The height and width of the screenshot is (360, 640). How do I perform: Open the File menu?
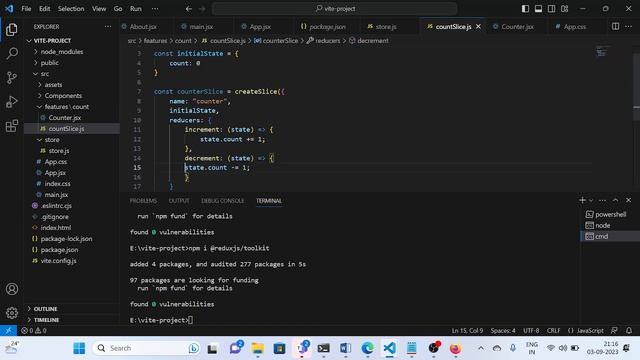[x=26, y=9]
